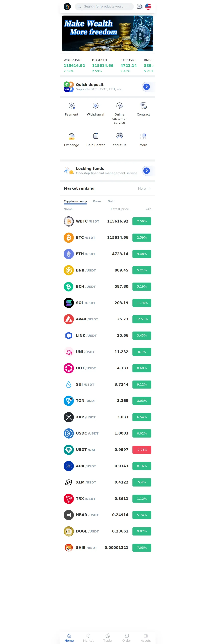This screenshot has width=215, height=644.
Task: Open Assets in bottom navigation
Action: [x=145, y=637]
